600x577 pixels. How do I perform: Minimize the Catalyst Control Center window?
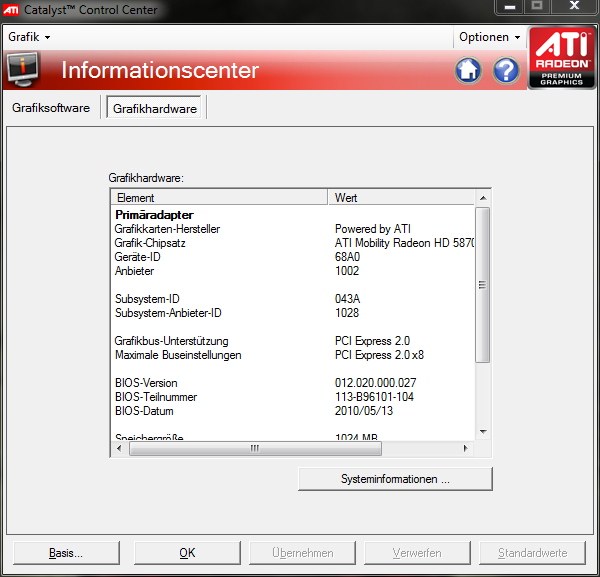click(510, 7)
